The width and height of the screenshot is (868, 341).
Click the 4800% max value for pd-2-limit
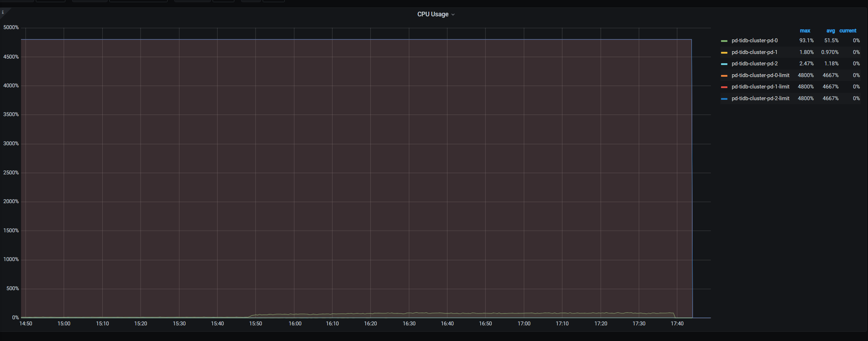pos(806,98)
